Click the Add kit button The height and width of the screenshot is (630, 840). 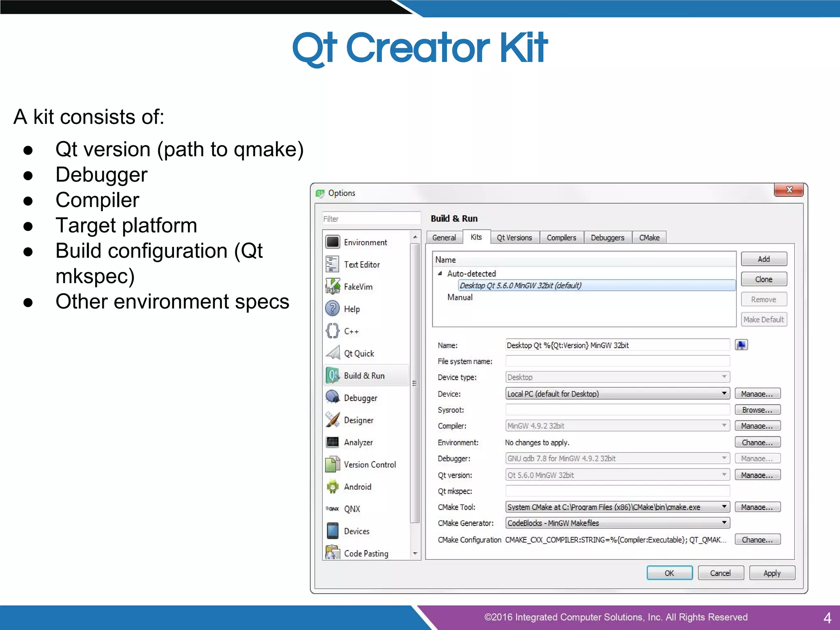click(764, 259)
